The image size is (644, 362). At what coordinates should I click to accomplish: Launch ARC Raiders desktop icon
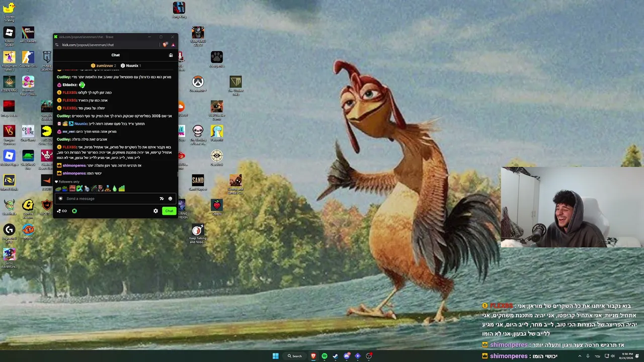pos(28,35)
